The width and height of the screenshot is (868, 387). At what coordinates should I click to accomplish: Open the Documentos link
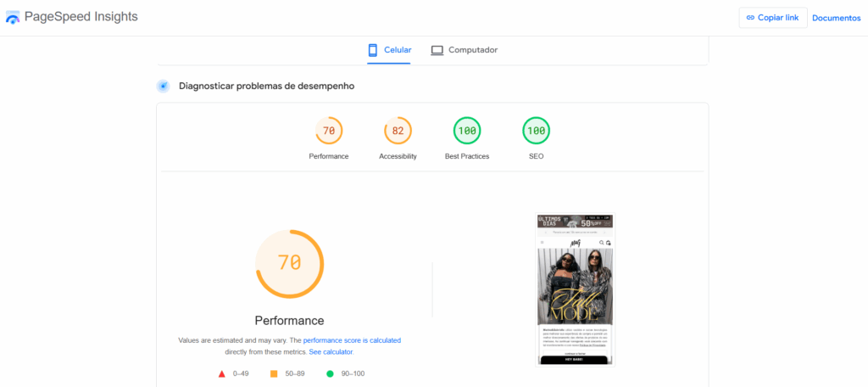click(837, 18)
